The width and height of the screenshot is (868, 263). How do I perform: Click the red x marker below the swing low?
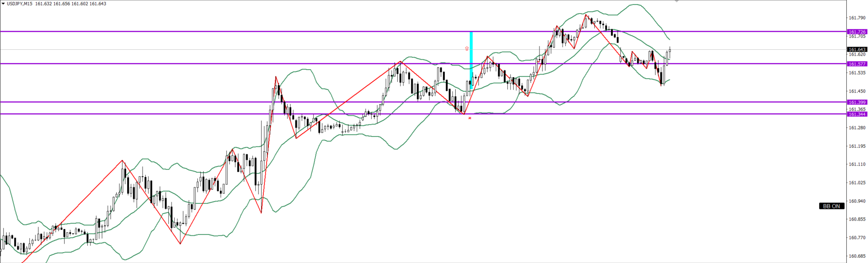[x=470, y=118]
